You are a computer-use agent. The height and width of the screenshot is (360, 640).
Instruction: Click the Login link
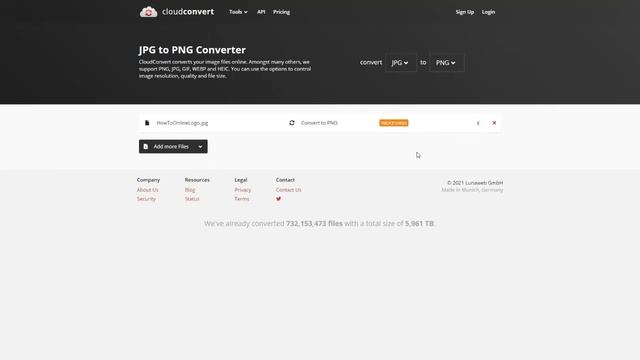(x=488, y=12)
